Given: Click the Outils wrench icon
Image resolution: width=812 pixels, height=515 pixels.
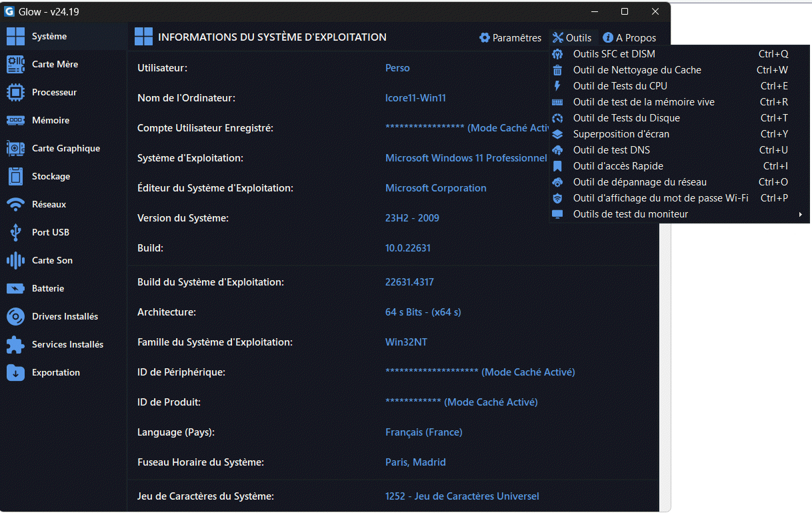Looking at the screenshot, I should pos(558,38).
